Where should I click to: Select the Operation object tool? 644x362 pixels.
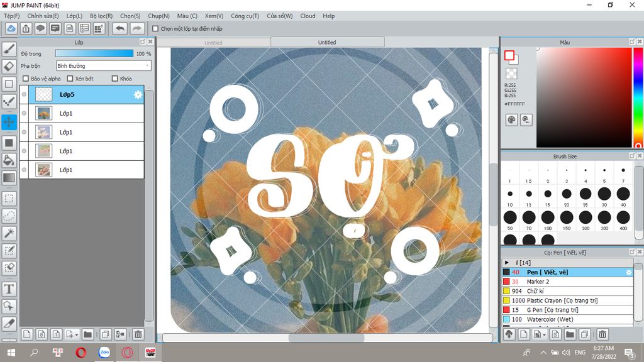click(x=9, y=306)
